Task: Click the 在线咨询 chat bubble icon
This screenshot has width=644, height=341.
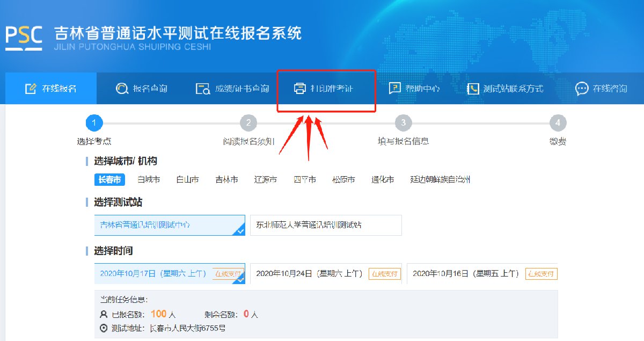Action: tap(582, 89)
